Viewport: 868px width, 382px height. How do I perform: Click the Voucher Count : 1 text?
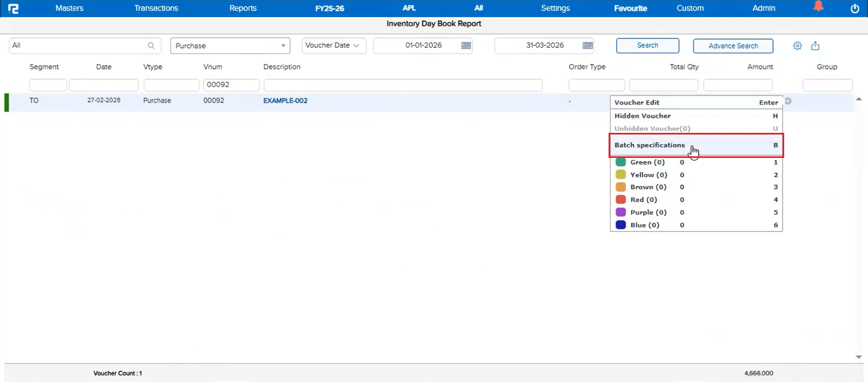tap(117, 373)
